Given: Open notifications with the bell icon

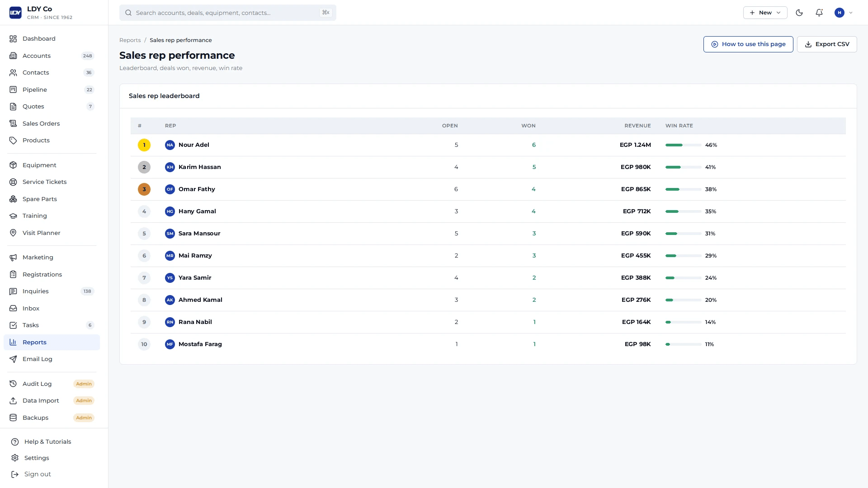Looking at the screenshot, I should (x=819, y=13).
